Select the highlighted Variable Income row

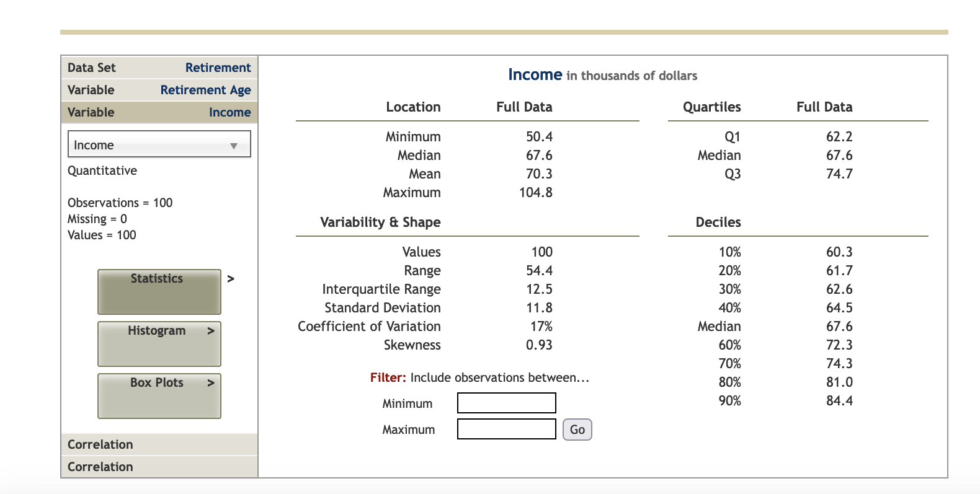[x=159, y=112]
